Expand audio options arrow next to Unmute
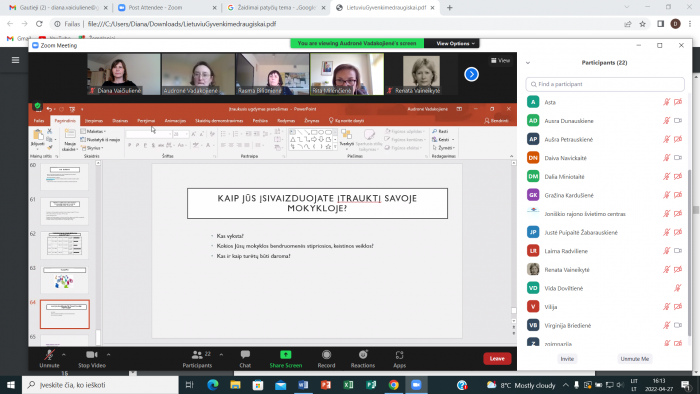700x394 pixels. click(x=63, y=355)
